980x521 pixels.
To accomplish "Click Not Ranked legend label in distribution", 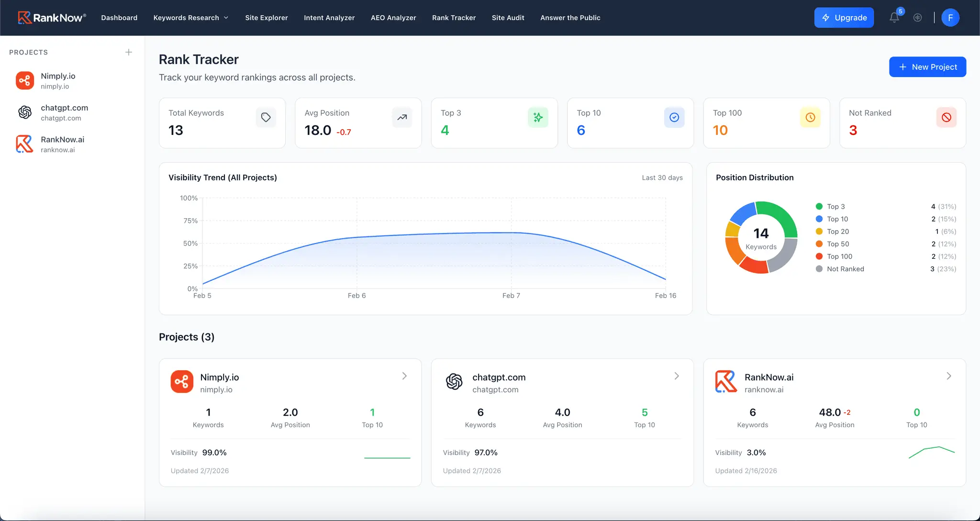I will 846,269.
